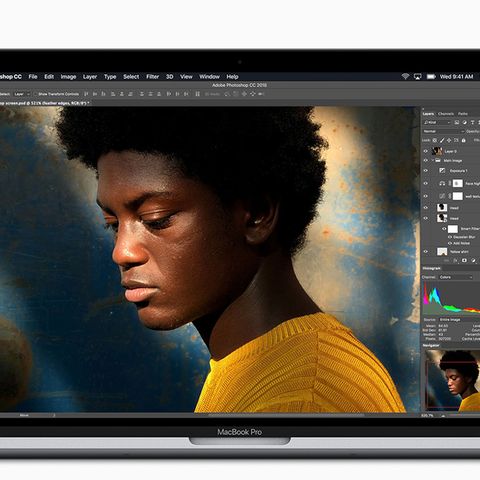480x480 pixels.
Task: Hide Layer 9 using its eye icon
Action: tap(426, 151)
